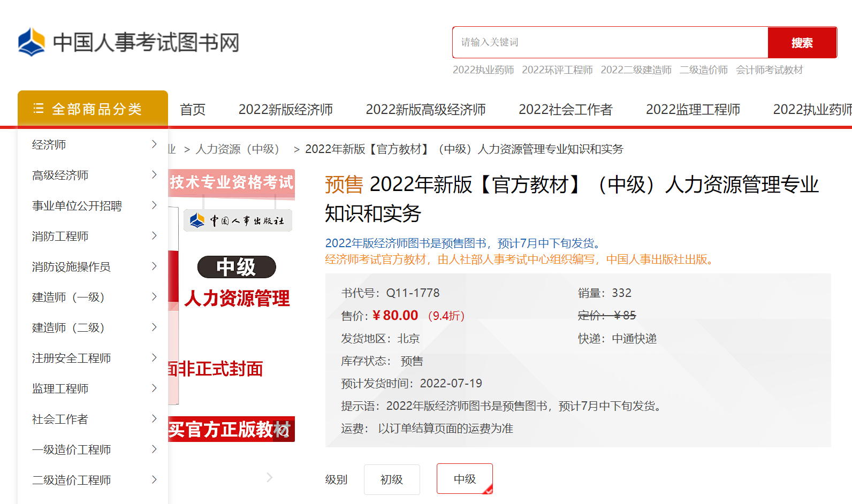Click the 发货地区：北京 text
Image resolution: width=852 pixels, height=504 pixels.
click(381, 339)
